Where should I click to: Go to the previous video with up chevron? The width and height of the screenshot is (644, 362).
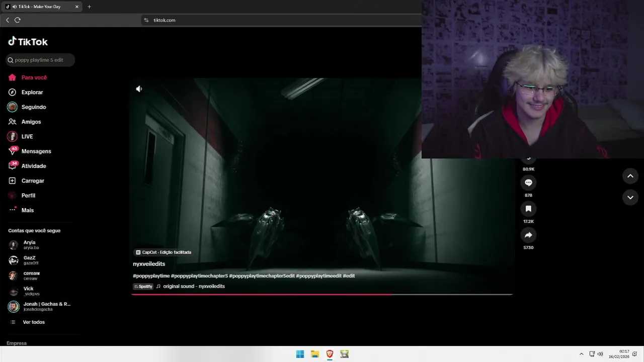click(x=630, y=176)
